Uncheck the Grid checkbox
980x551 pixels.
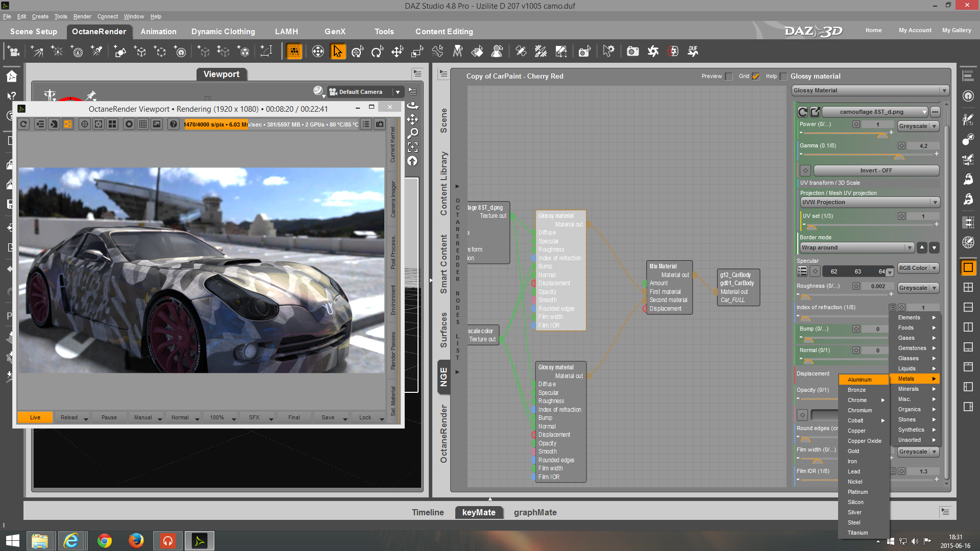click(756, 77)
